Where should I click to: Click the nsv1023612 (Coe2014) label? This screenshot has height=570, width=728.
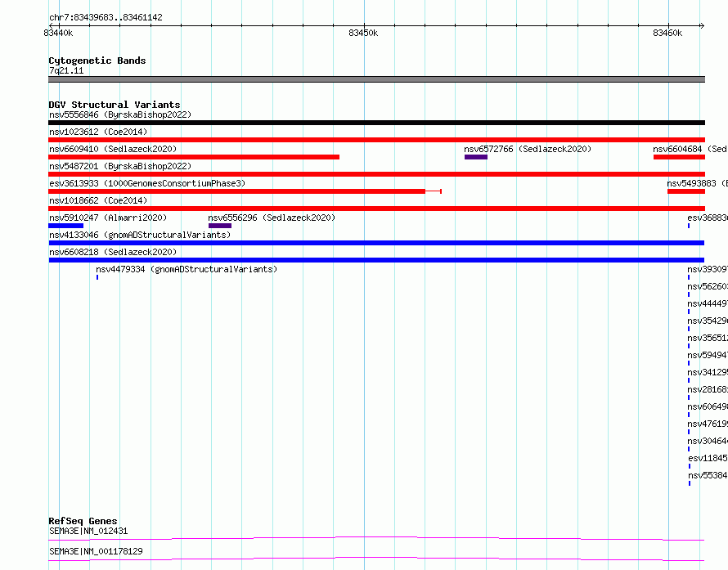98,132
